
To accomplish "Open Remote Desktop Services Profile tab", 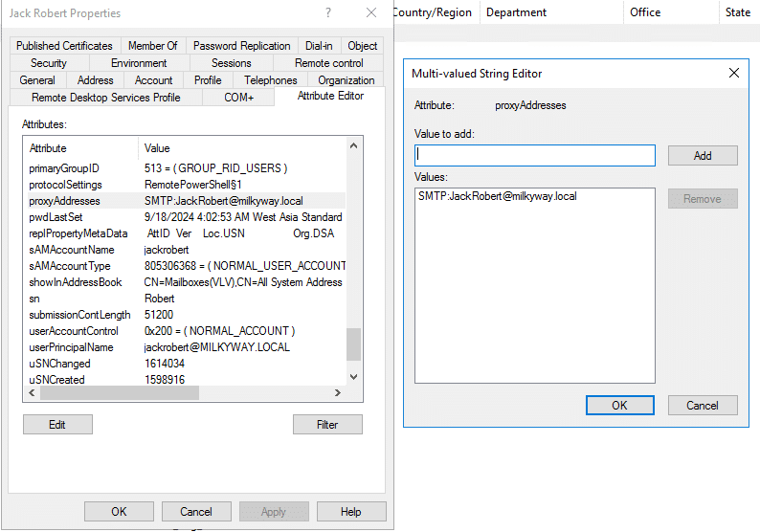I will pyautogui.click(x=105, y=98).
